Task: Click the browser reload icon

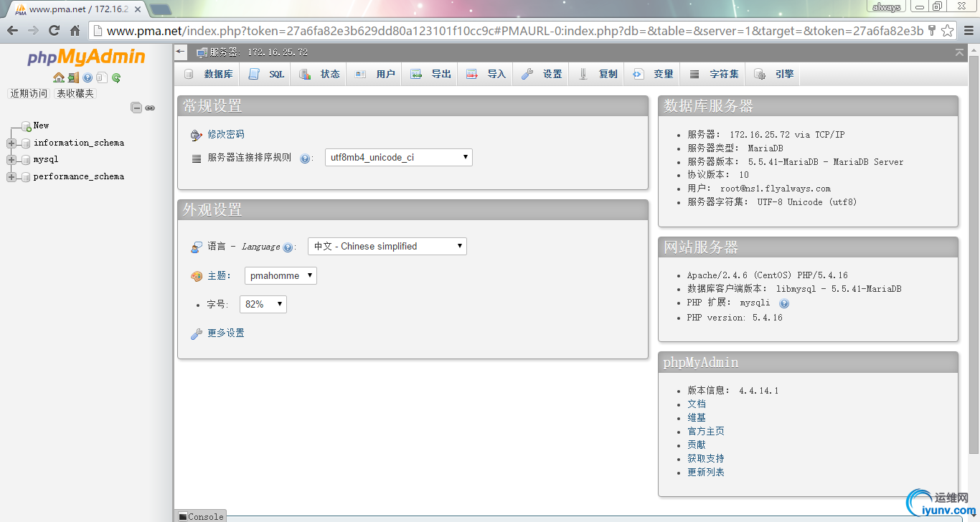Action: tap(54, 30)
